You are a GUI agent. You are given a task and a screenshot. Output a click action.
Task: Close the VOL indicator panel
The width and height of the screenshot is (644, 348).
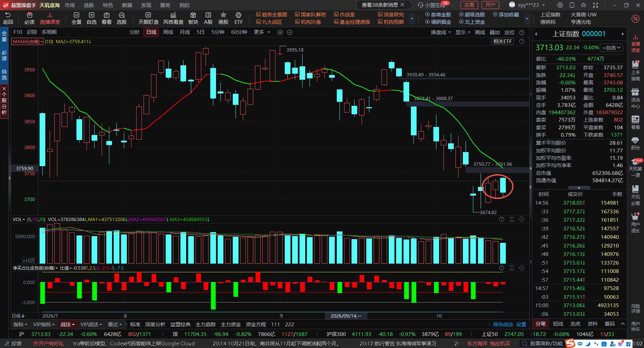click(x=522, y=219)
